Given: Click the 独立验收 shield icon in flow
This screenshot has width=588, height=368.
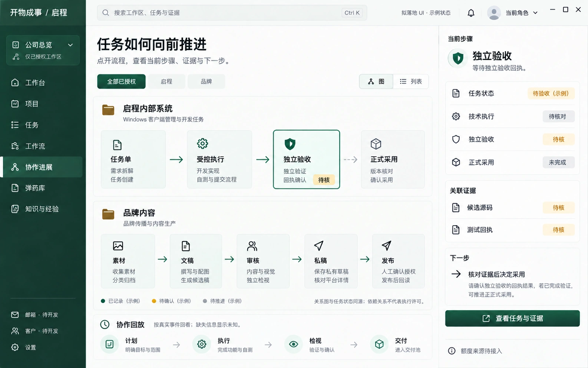Looking at the screenshot, I should 290,144.
